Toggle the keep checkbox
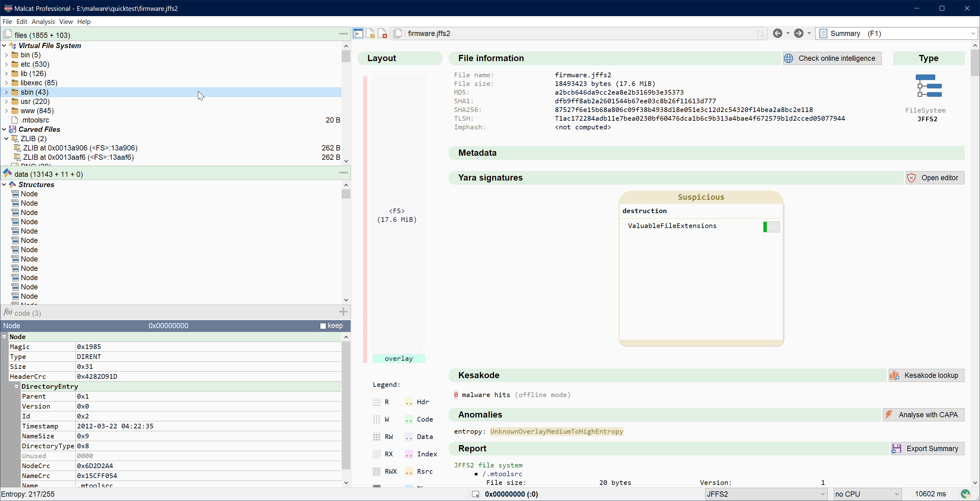Viewport: 980px width, 501px height. [323, 326]
